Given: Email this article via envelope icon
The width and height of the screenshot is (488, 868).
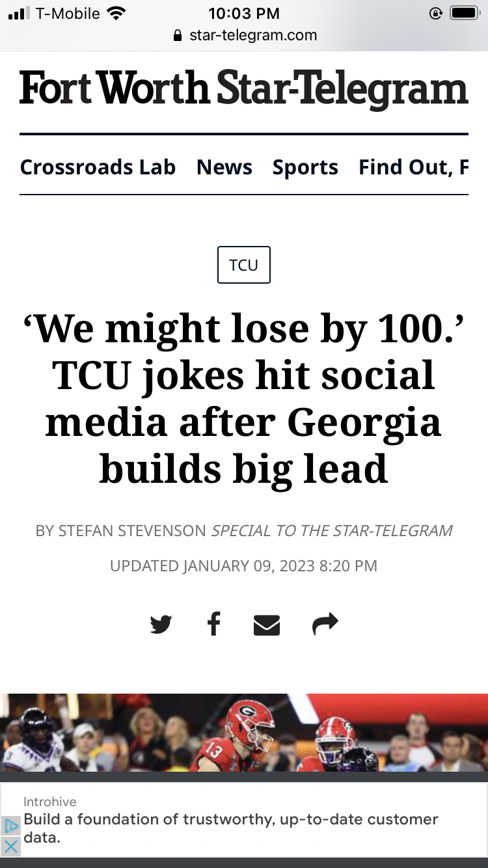Looking at the screenshot, I should [x=267, y=625].
